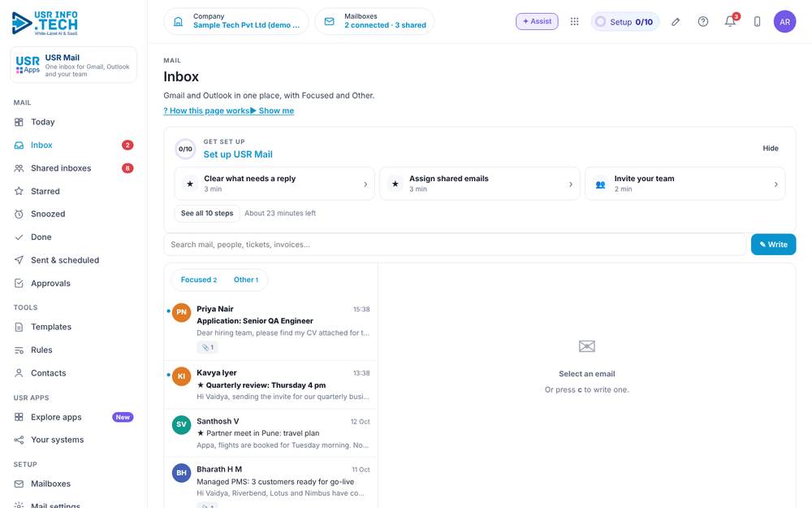The image size is (812, 508).
Task: Click the USR Mail app card
Action: [x=74, y=65]
